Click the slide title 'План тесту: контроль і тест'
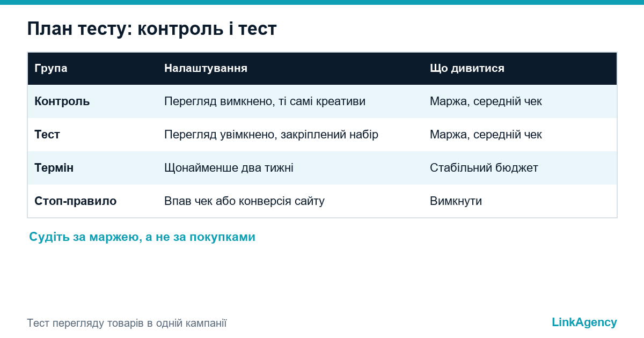 tap(152, 28)
